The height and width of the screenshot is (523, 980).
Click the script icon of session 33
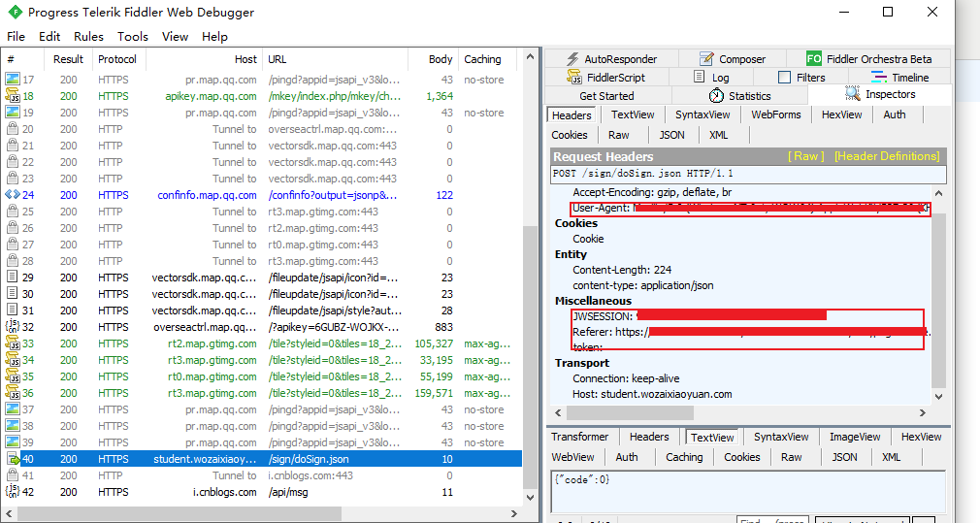[13, 343]
